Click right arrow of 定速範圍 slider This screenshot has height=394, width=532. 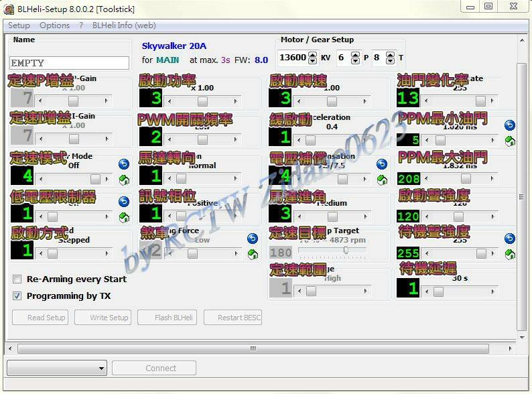pyautogui.click(x=365, y=291)
